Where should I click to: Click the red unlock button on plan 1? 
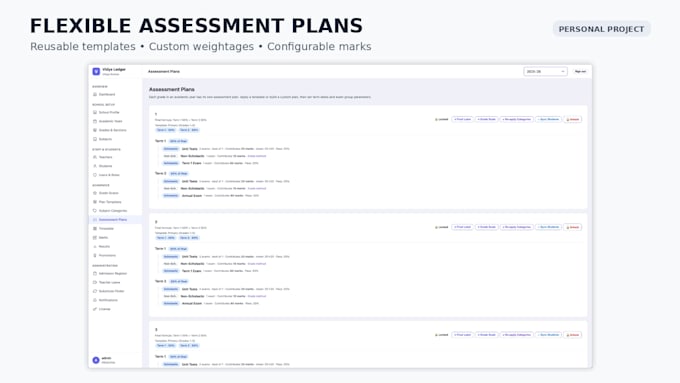(x=573, y=119)
